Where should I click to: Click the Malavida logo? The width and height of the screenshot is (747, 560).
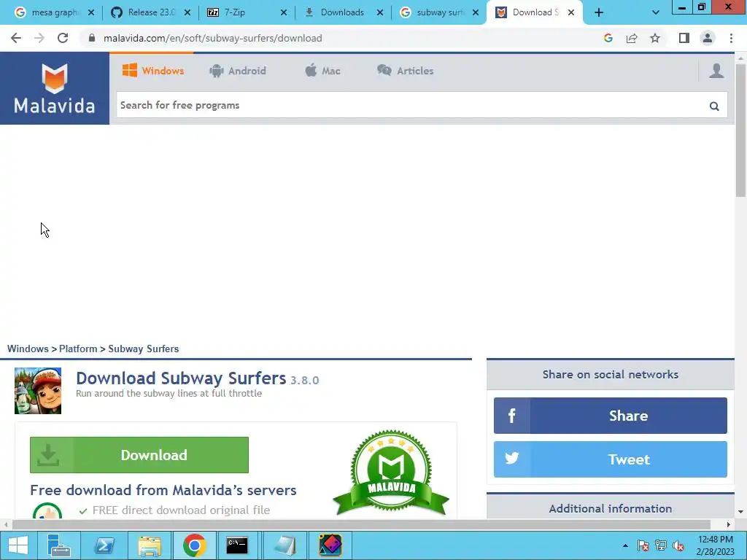point(54,88)
